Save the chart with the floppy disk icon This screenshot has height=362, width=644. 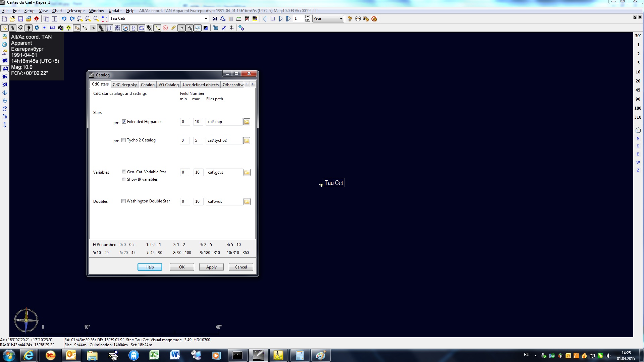20,19
